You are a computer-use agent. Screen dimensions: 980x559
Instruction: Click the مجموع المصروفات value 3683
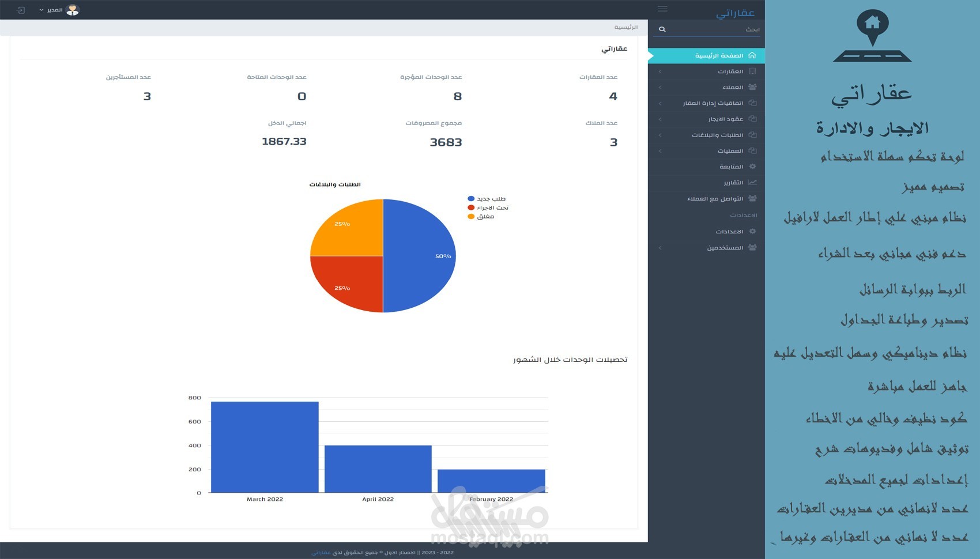(x=446, y=142)
